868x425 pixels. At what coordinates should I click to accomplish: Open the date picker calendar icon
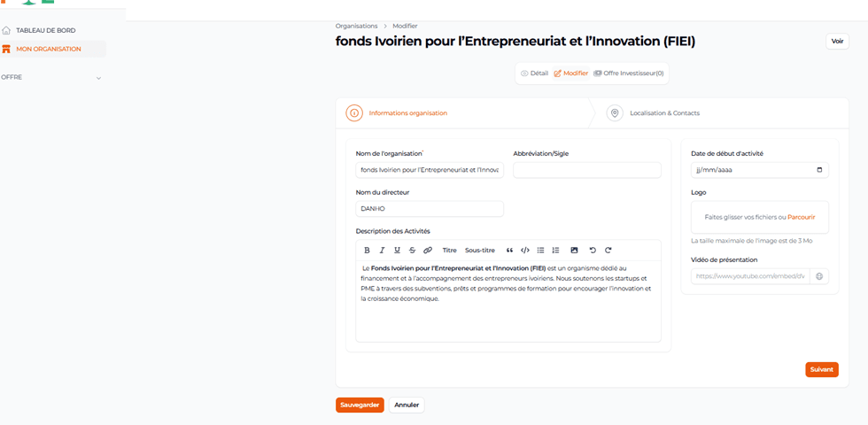point(819,170)
